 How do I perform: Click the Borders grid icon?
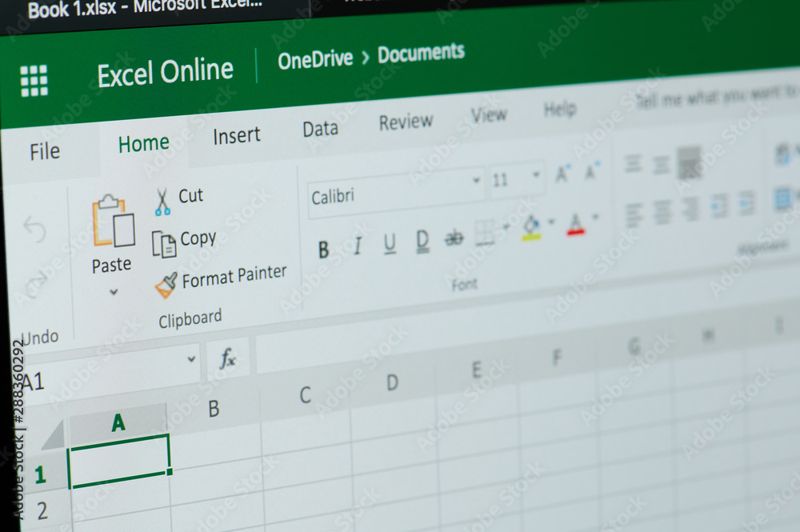click(x=484, y=233)
